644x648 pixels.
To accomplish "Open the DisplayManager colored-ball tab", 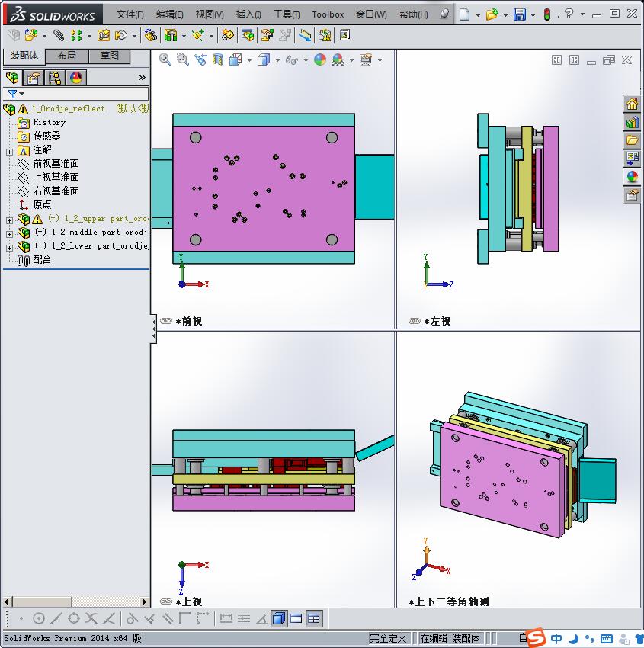I will click(75, 77).
